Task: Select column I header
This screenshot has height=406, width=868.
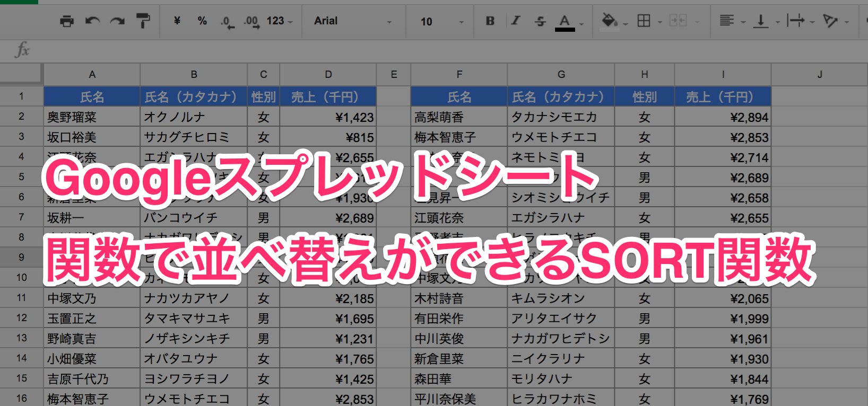Action: pyautogui.click(x=723, y=75)
